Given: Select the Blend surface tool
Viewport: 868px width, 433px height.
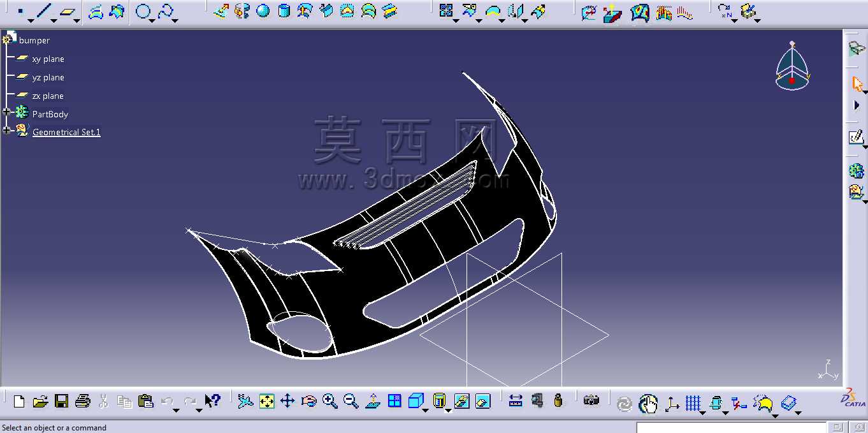Looking at the screenshot, I should (390, 11).
